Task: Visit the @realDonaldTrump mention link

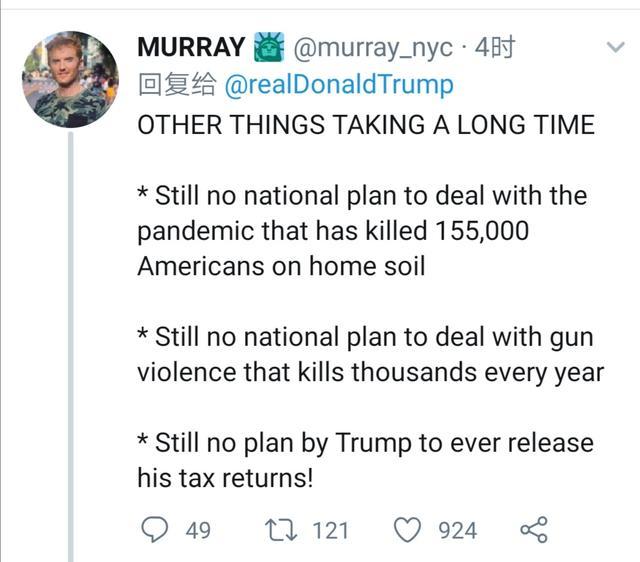Action: point(339,85)
